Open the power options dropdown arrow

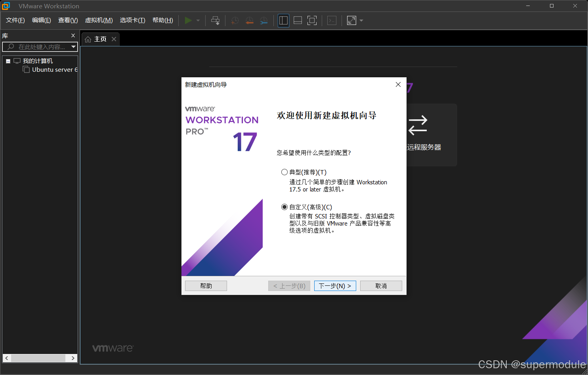198,21
